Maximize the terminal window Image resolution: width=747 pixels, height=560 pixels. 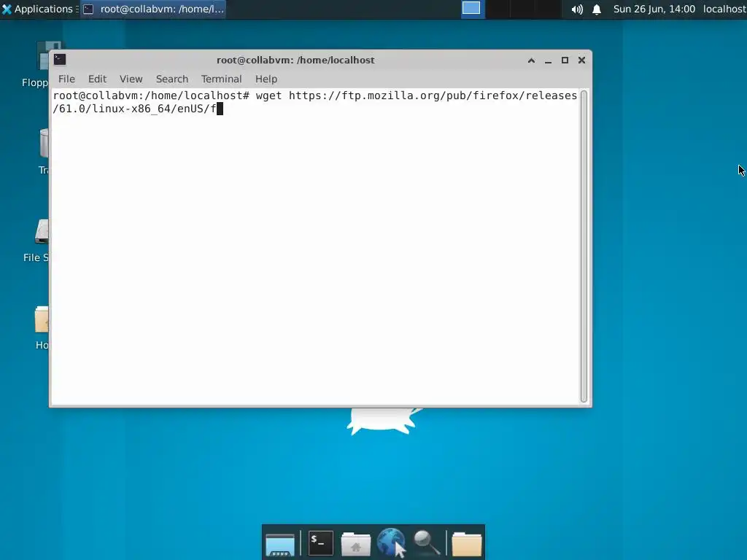point(565,60)
